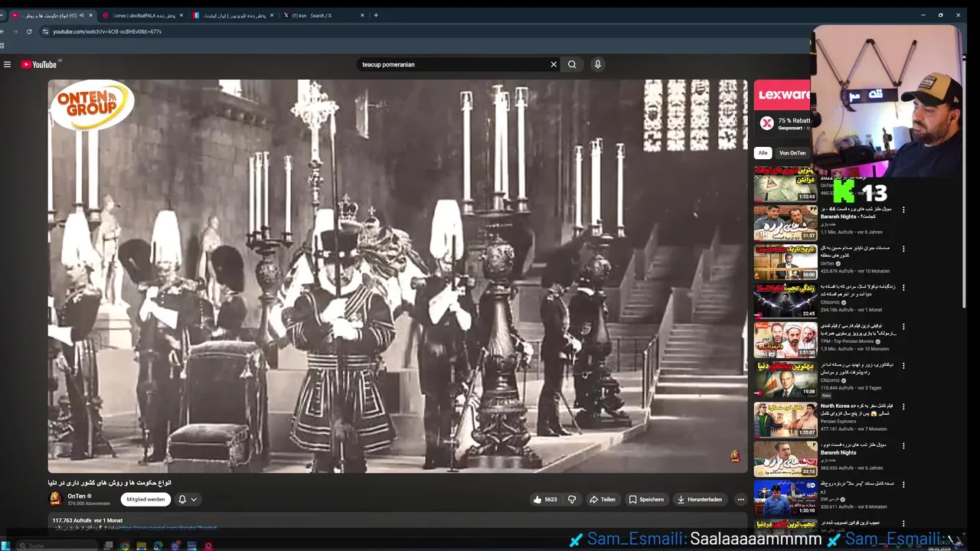Dislike the video
Screen dimensions: 980x551
(571, 500)
